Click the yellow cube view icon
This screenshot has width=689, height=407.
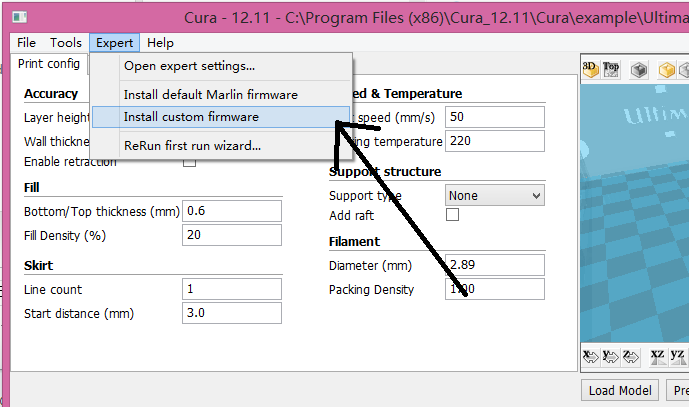pos(666,70)
